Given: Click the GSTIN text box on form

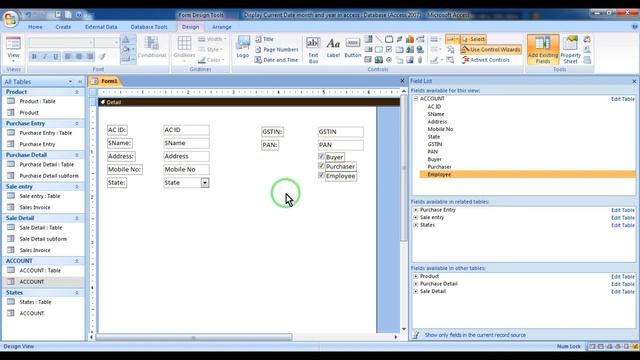Looking at the screenshot, I should 340,131.
